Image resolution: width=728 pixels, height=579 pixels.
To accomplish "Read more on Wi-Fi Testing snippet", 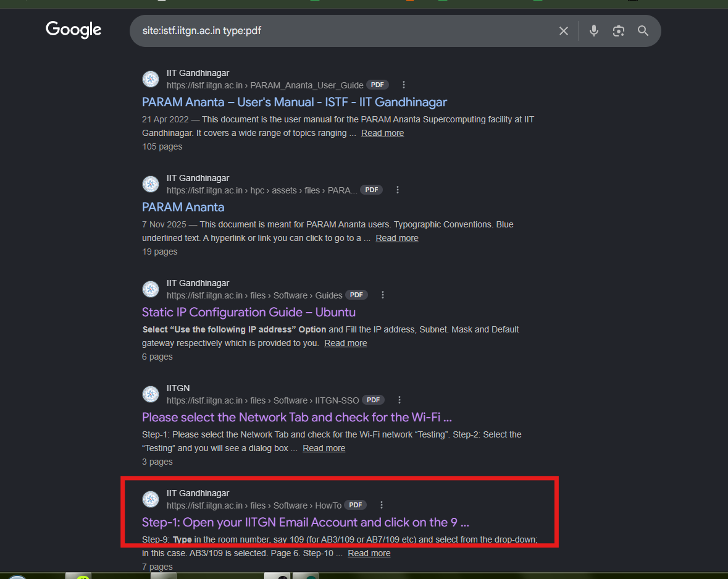I will [324, 448].
